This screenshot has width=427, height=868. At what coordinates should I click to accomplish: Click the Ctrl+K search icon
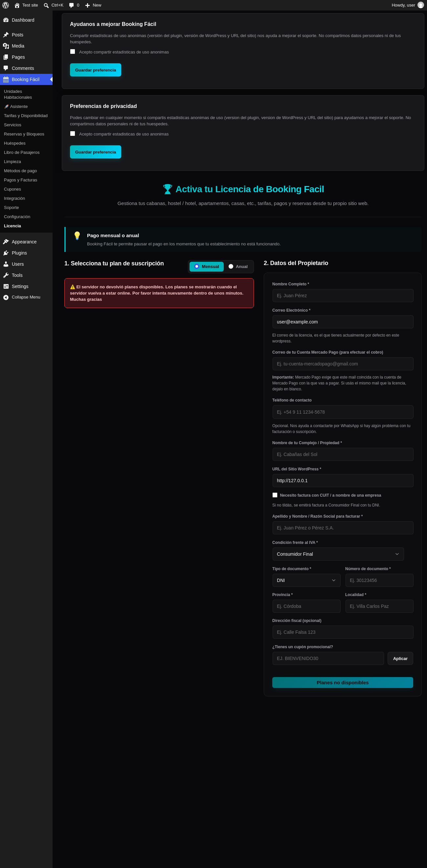click(46, 5)
